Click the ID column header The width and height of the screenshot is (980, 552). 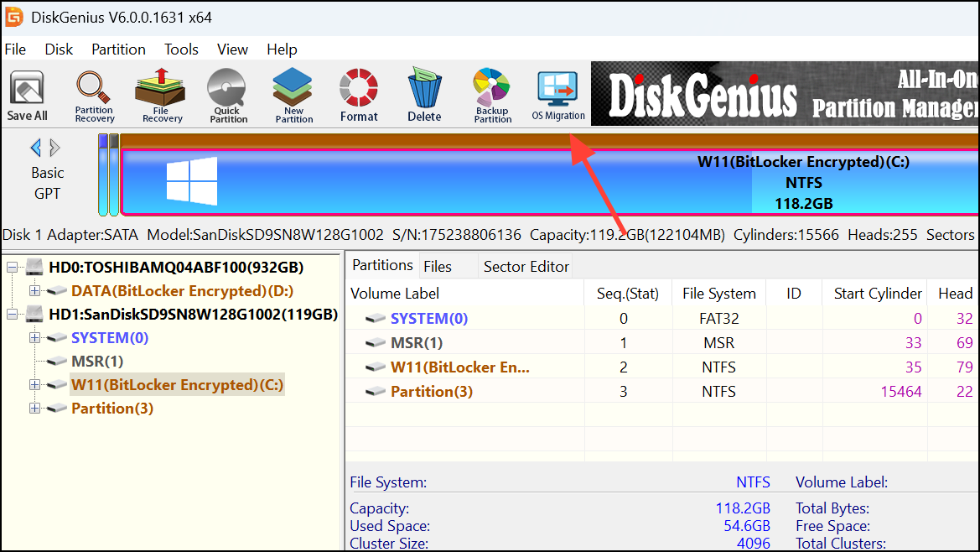[x=794, y=293]
